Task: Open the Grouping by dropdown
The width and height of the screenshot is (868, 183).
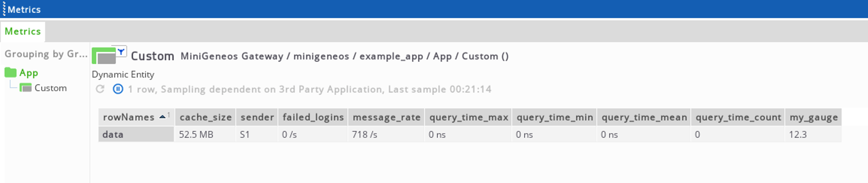Action: click(46, 54)
